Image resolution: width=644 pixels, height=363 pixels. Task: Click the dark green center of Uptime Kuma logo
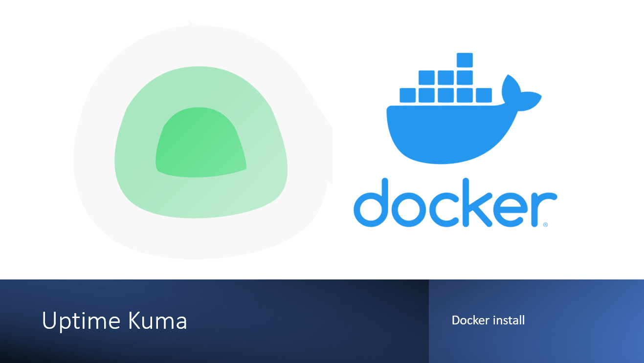pyautogui.click(x=200, y=142)
